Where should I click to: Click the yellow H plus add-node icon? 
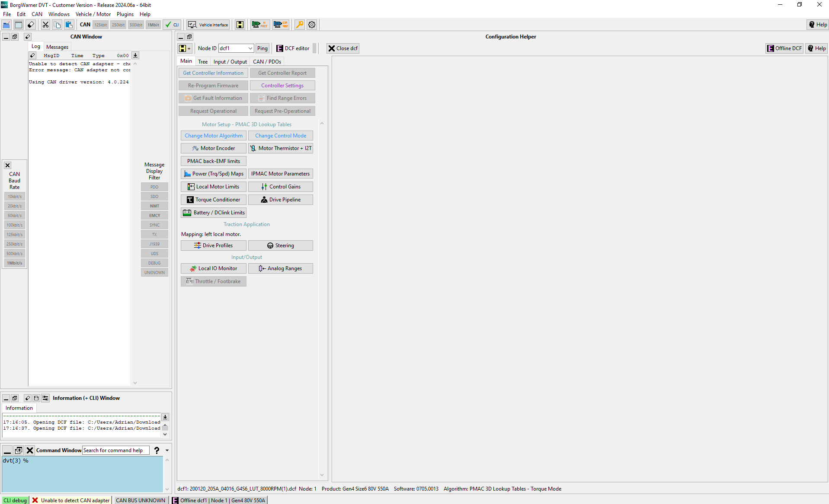(x=185, y=48)
